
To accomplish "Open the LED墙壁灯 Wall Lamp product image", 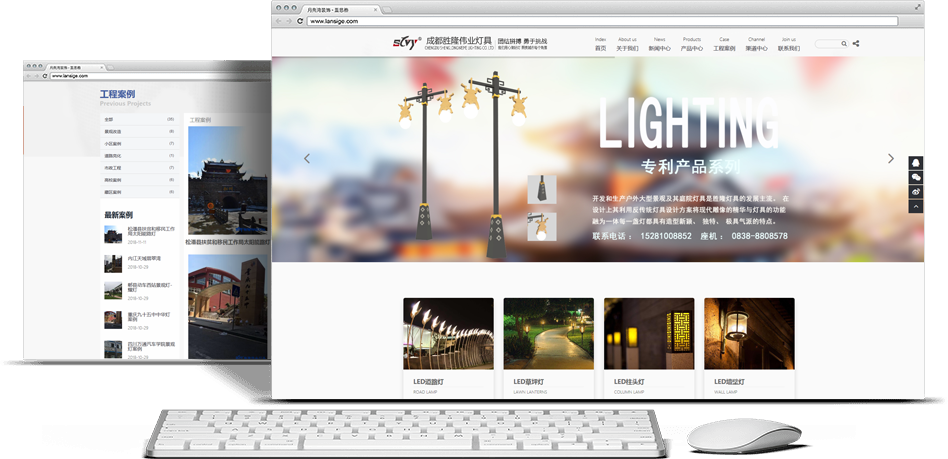I will click(749, 333).
